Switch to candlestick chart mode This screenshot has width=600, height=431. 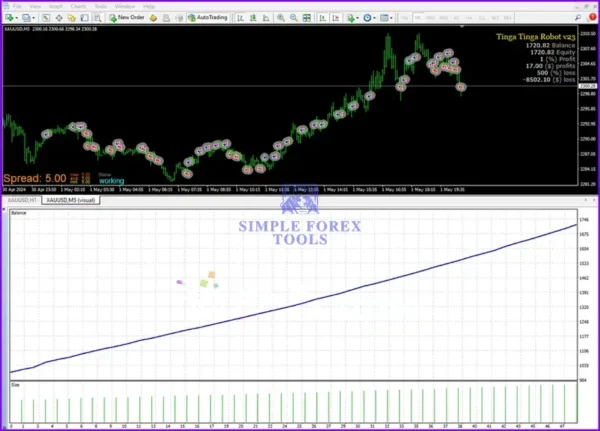pos(253,18)
